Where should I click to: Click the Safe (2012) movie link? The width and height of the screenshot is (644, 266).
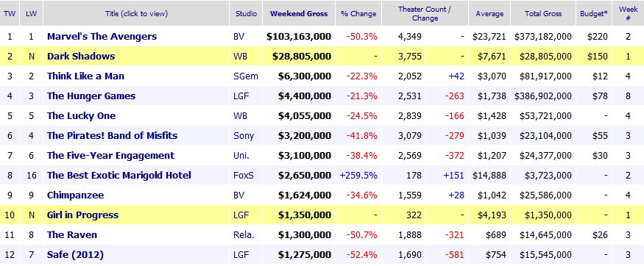click(75, 255)
